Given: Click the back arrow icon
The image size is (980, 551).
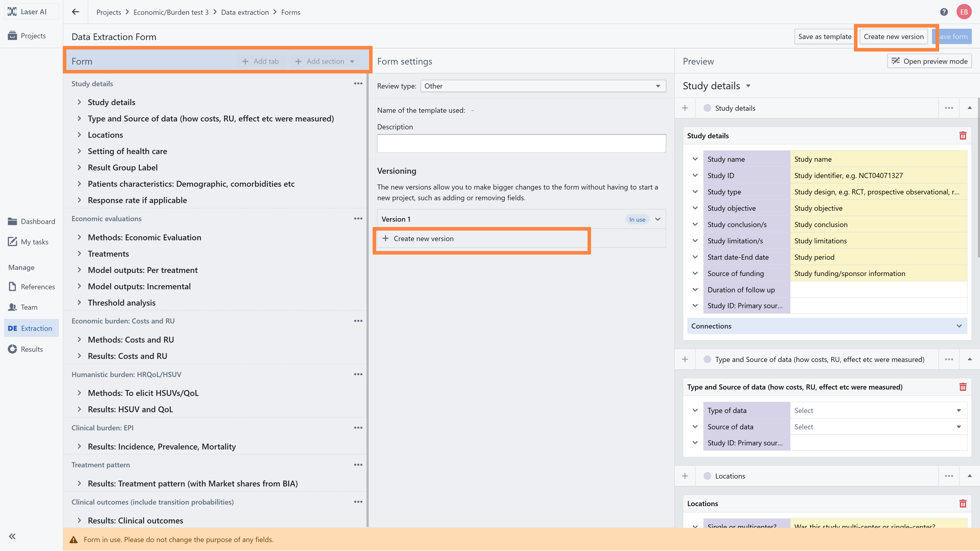Looking at the screenshot, I should click(x=75, y=12).
